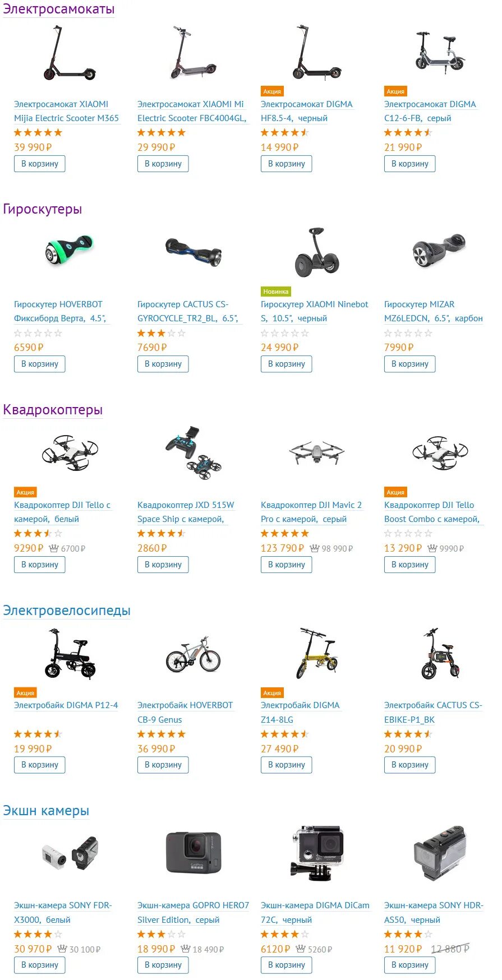The width and height of the screenshot is (502, 980).
Task: Click the empty rating stars of MIZAR MZ6LEDCN
Action: tap(408, 333)
